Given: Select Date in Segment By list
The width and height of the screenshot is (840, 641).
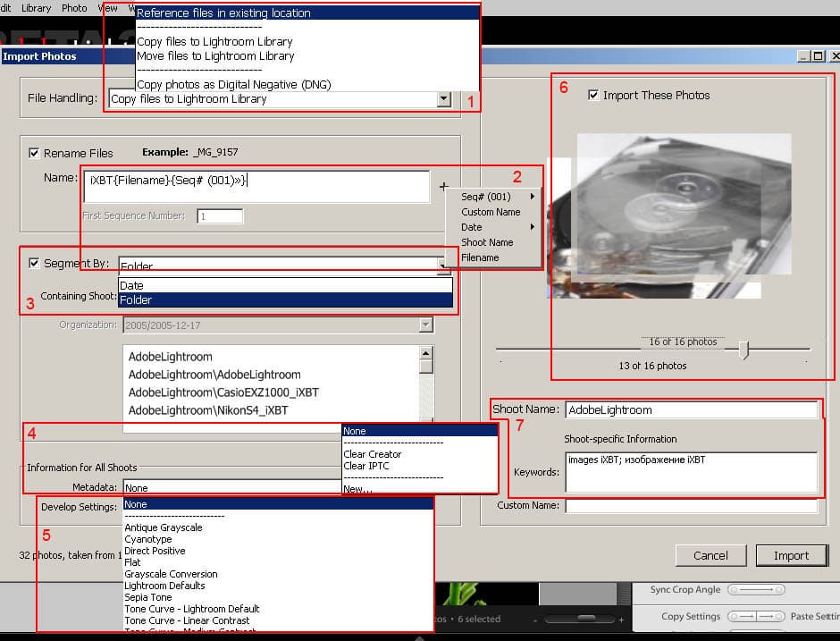Looking at the screenshot, I should (286, 286).
